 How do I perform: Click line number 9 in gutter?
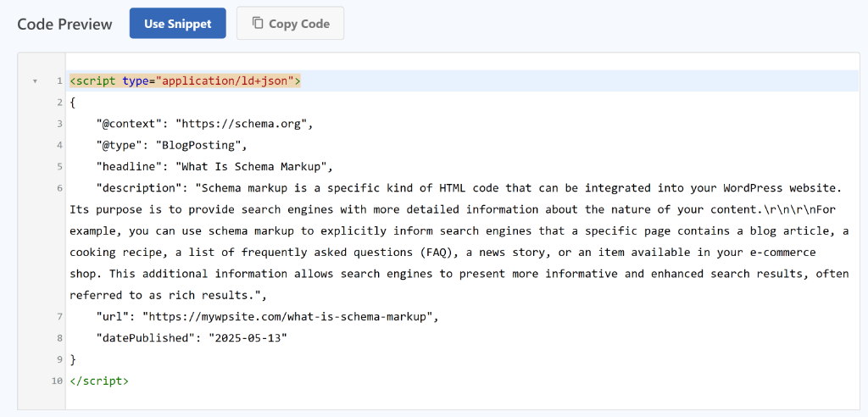[59, 359]
